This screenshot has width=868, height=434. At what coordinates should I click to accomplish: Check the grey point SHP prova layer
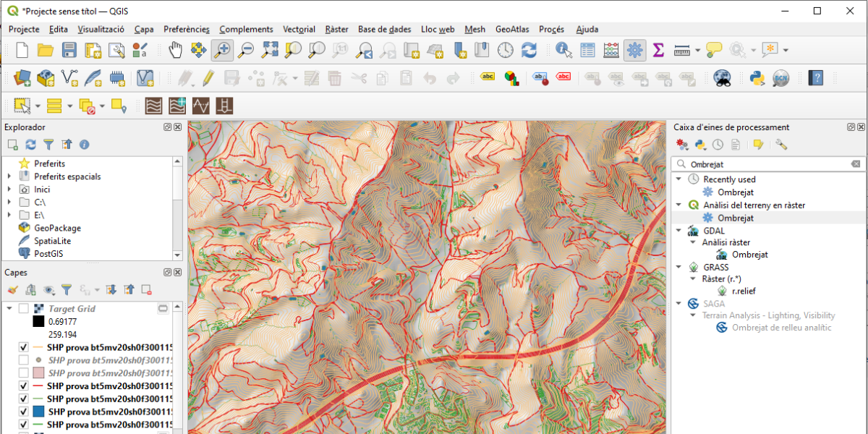pos(23,359)
